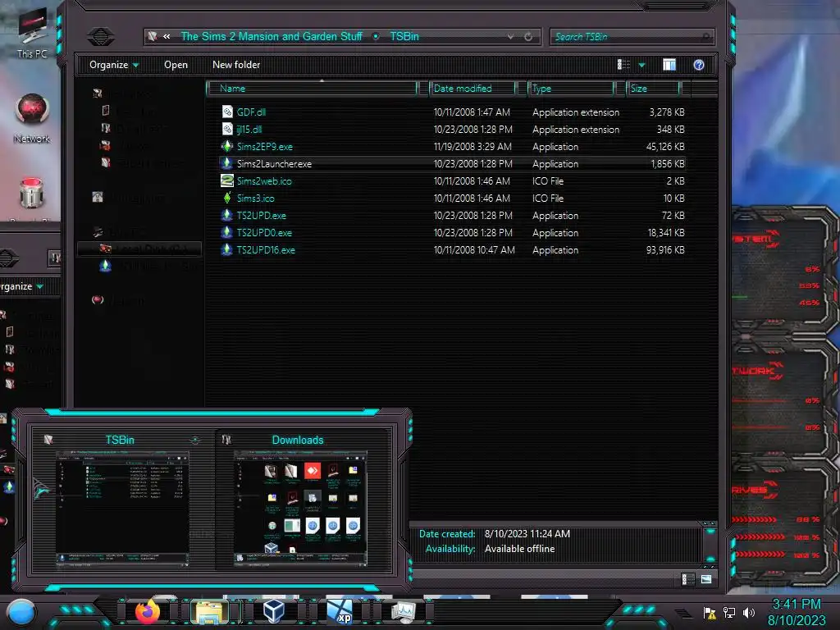
Task: Select the GDF.dll file icon
Action: click(227, 112)
